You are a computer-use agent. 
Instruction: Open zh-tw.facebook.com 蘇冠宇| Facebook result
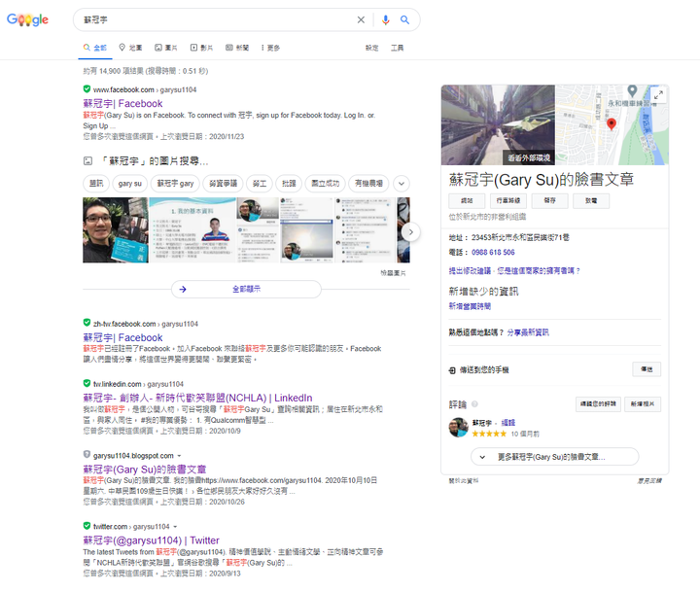click(122, 337)
